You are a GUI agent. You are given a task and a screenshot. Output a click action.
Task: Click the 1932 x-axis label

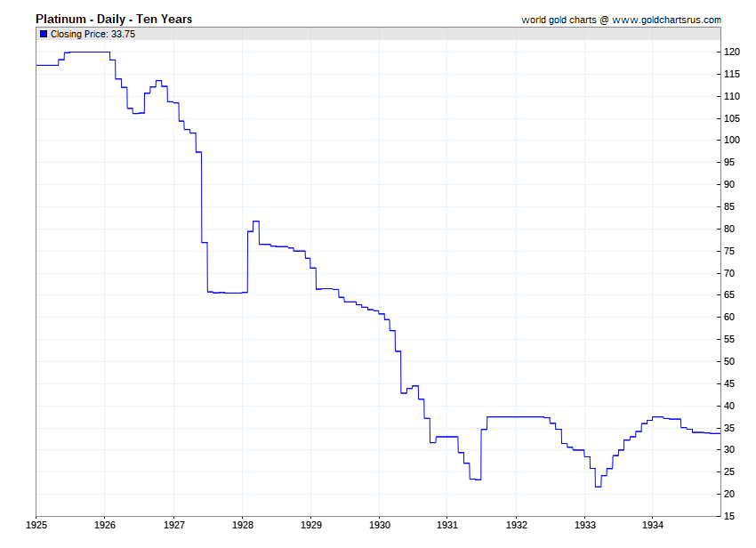tap(517, 526)
